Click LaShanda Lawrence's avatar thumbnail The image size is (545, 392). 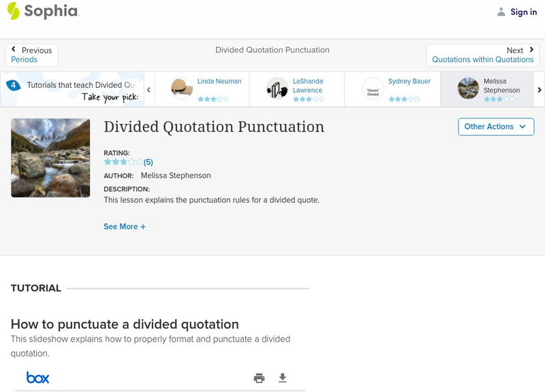click(x=277, y=88)
